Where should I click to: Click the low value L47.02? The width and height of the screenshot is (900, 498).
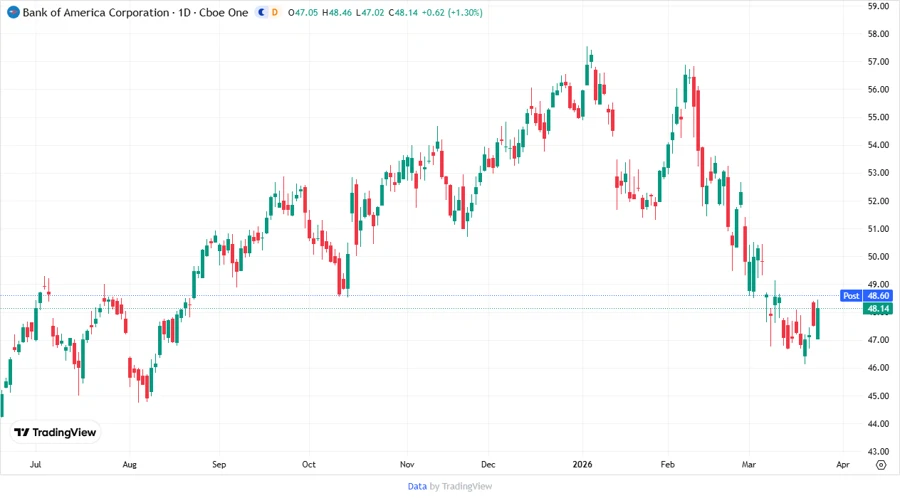370,12
